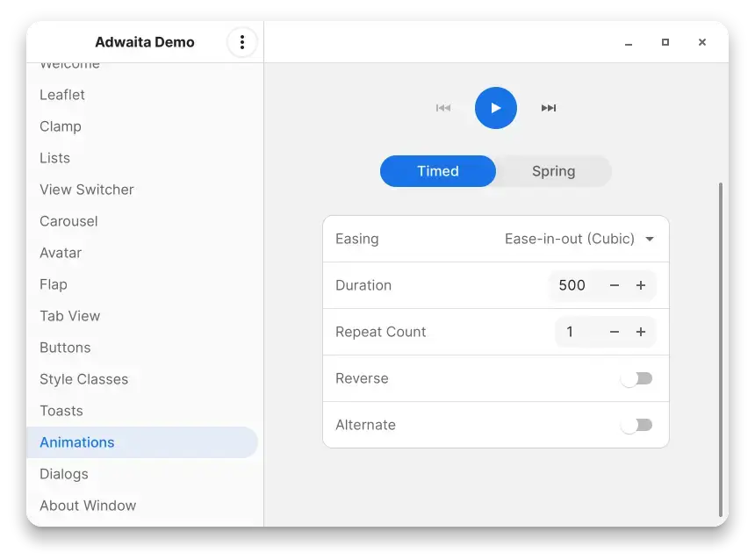755x560 pixels.
Task: Click the skip forward icon
Action: (x=549, y=108)
